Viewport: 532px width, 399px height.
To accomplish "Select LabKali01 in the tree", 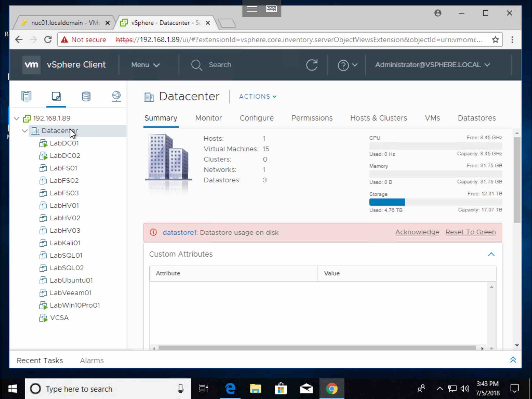I will click(x=65, y=243).
